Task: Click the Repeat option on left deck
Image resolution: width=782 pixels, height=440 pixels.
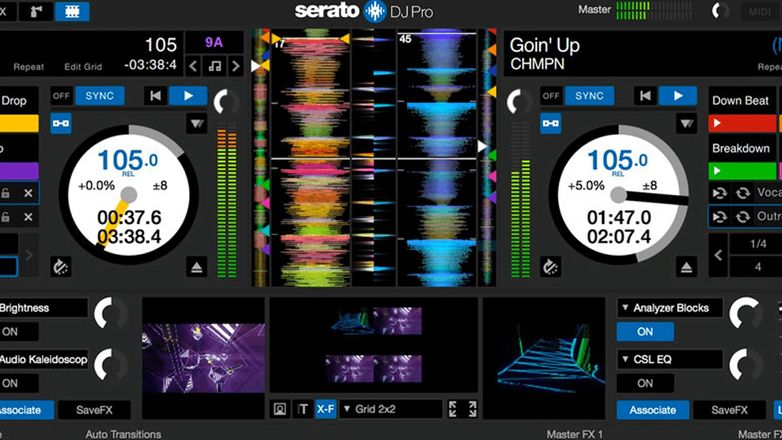Action: click(28, 66)
